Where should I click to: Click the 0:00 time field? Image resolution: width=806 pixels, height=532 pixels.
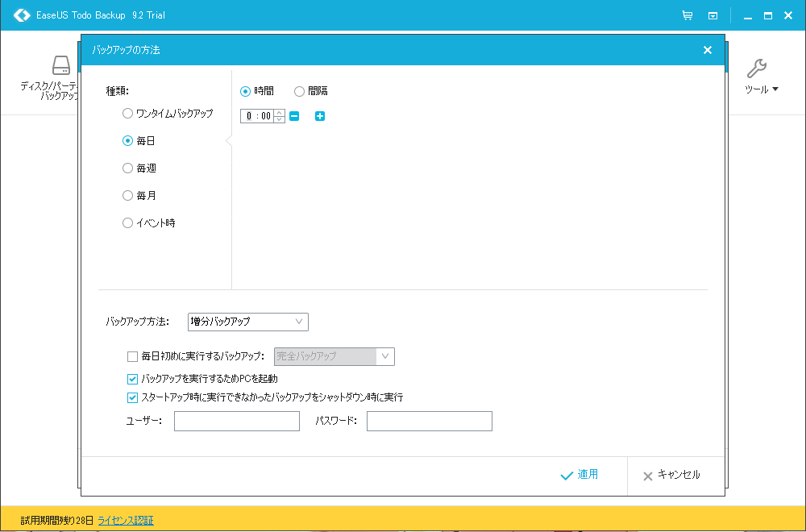[x=258, y=116]
